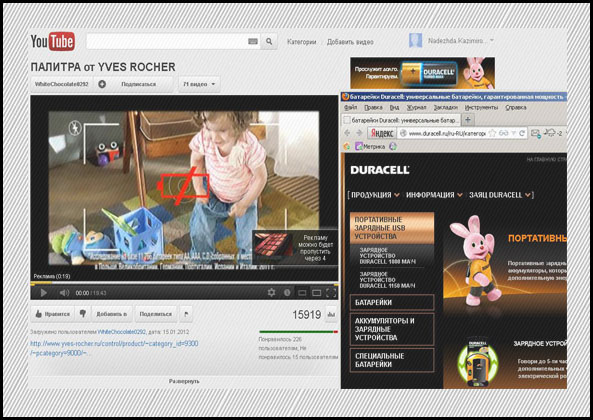Screen dimensions: 593x420
Task: Open the Закладки menu in Firefox
Action: [x=445, y=108]
